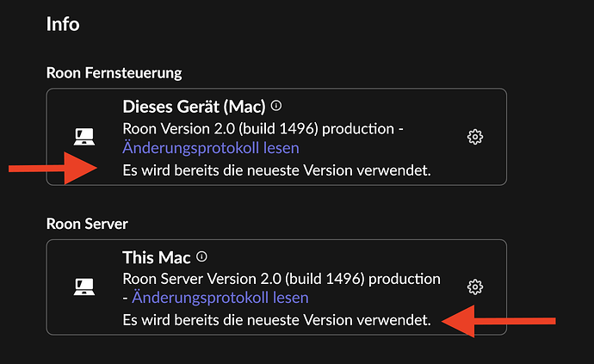594x364 pixels.
Task: Select the This Mac server title
Action: [x=157, y=257]
